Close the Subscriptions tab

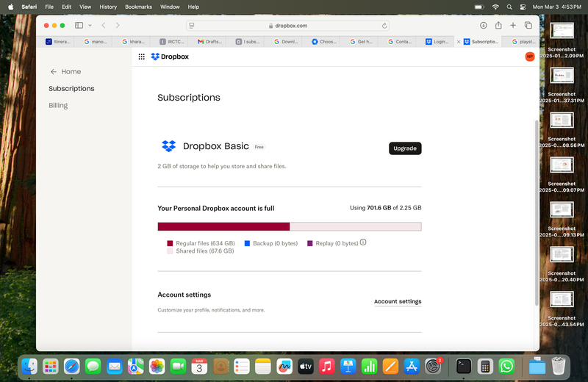(x=458, y=42)
